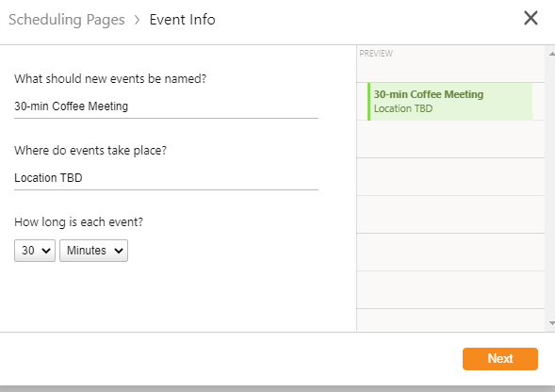
Task: Close the Event Info dialog
Action: (531, 18)
